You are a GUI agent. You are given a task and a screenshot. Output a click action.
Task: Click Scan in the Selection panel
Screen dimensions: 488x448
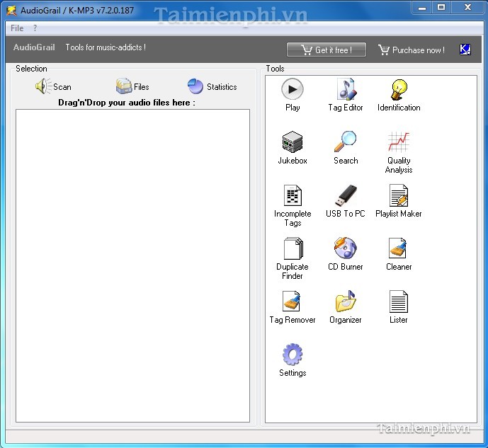click(x=54, y=87)
